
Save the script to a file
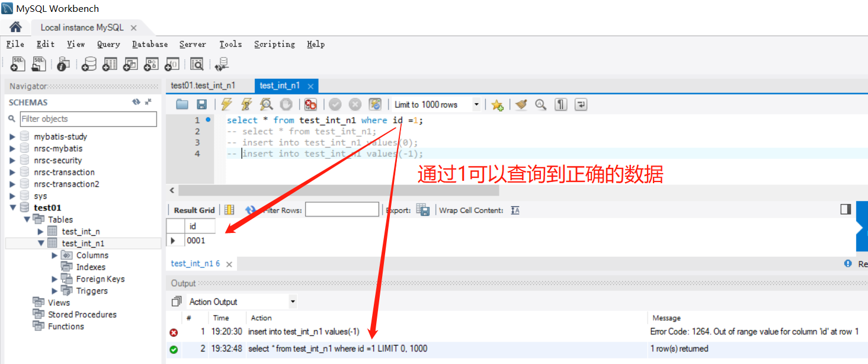coord(201,104)
